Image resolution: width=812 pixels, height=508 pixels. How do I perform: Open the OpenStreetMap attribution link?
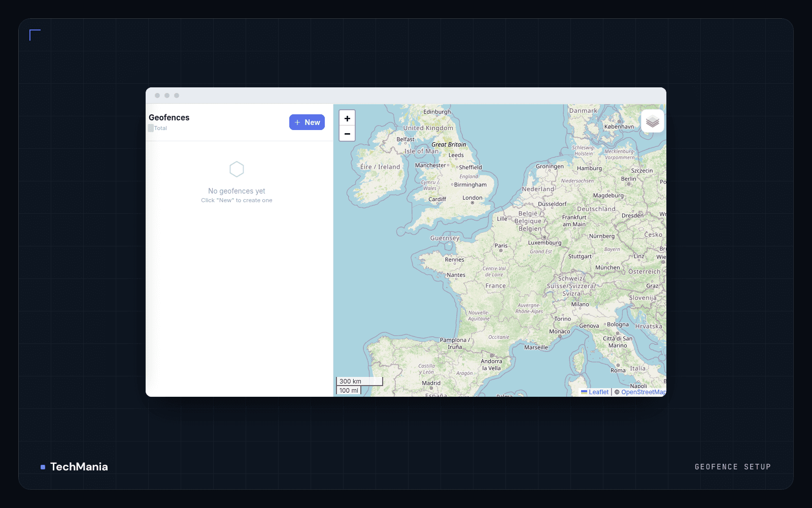coord(644,392)
